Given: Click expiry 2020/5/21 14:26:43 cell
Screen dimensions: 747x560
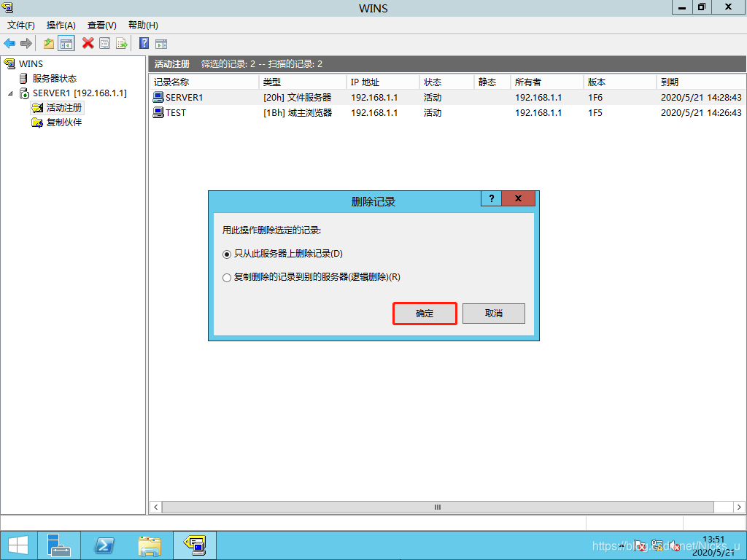Looking at the screenshot, I should (x=701, y=113).
